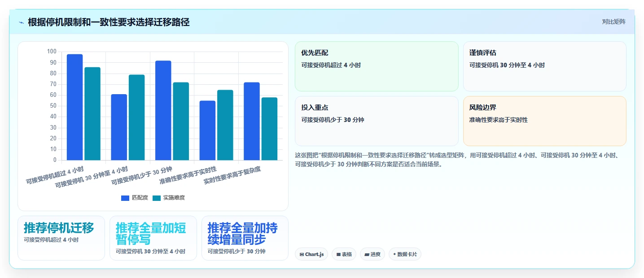Select the 推荐全量加短暂停写 data card

(x=153, y=238)
